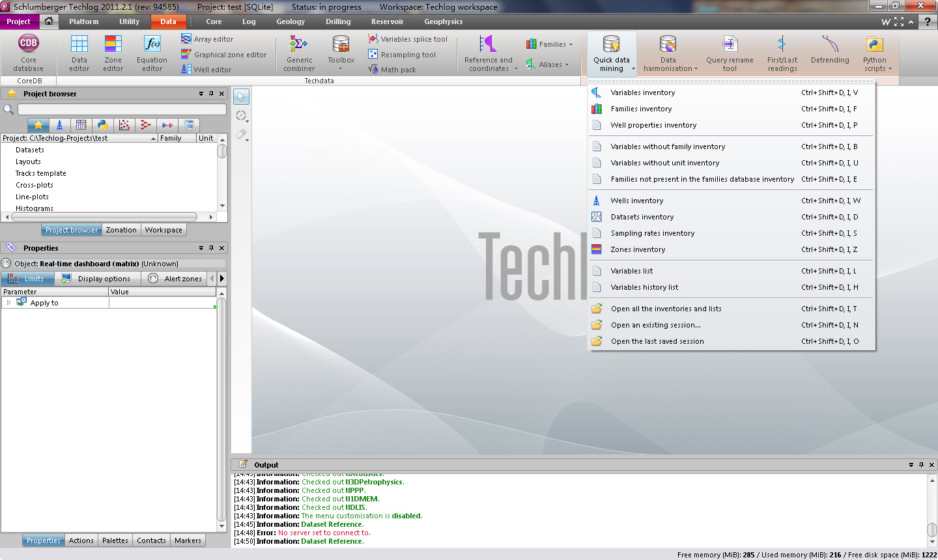Select the pointer selection tool
This screenshot has width=938, height=560.
coord(241,97)
